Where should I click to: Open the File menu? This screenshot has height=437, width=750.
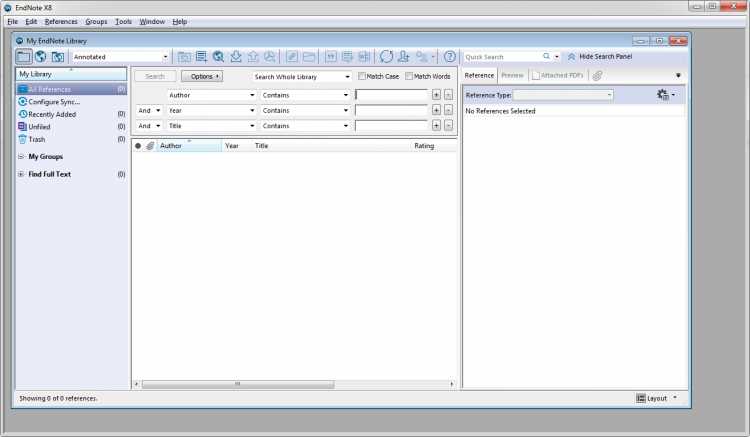[12, 22]
